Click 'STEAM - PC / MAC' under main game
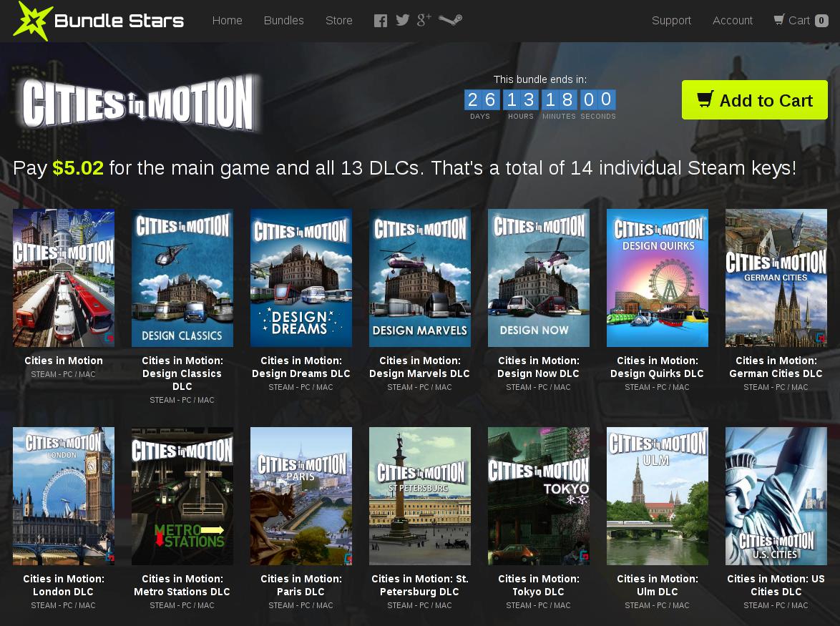The image size is (840, 626). point(63,374)
